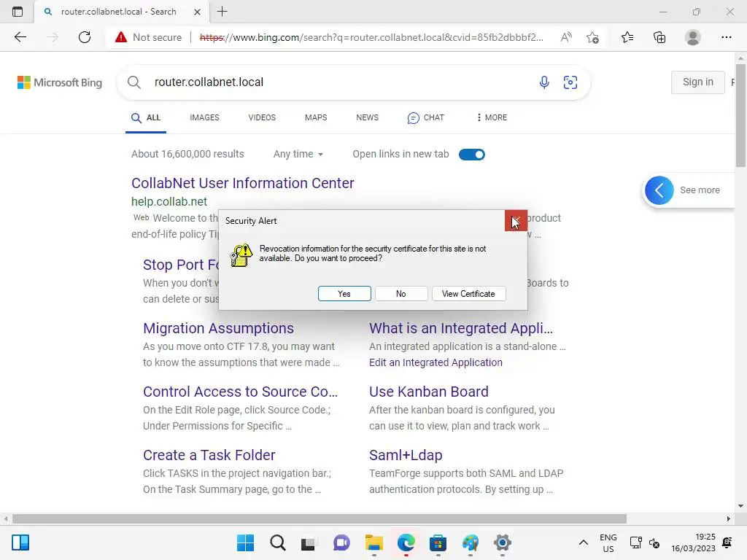Add this page to favorites star icon

click(x=592, y=37)
